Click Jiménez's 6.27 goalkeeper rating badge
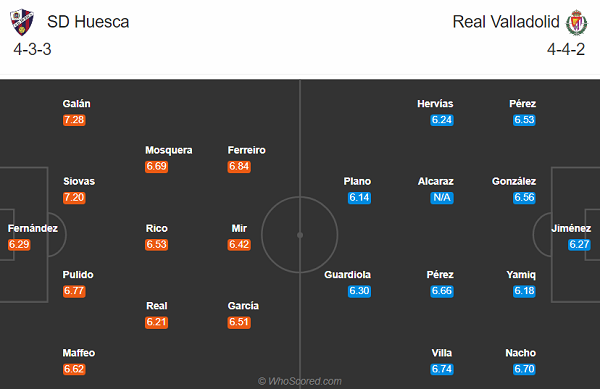The width and height of the screenshot is (600, 389). tap(579, 244)
